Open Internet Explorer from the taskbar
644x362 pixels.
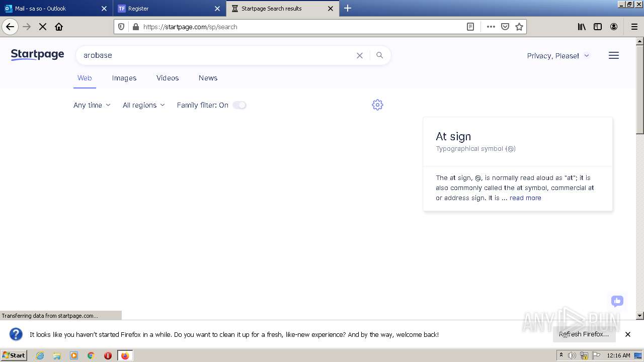[x=40, y=355]
